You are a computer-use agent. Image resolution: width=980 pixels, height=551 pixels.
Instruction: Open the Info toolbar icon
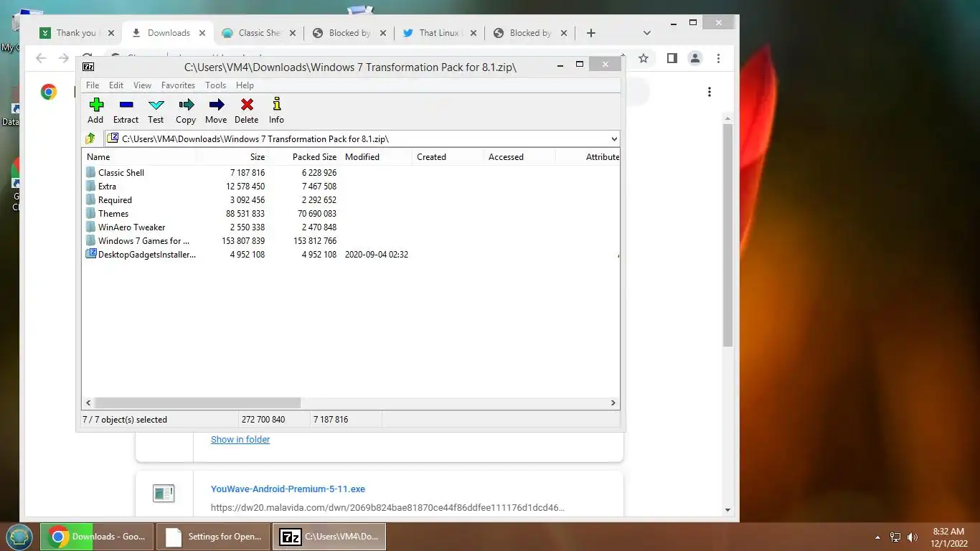[276, 105]
